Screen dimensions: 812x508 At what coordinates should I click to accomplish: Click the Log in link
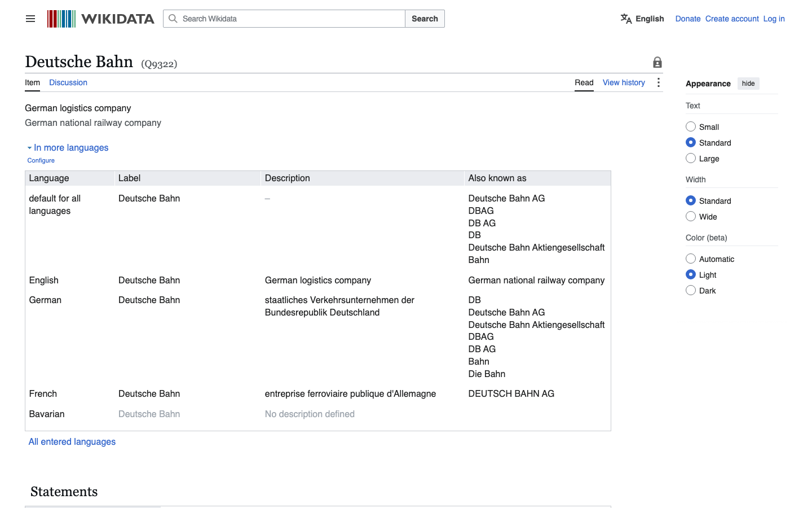click(x=774, y=19)
